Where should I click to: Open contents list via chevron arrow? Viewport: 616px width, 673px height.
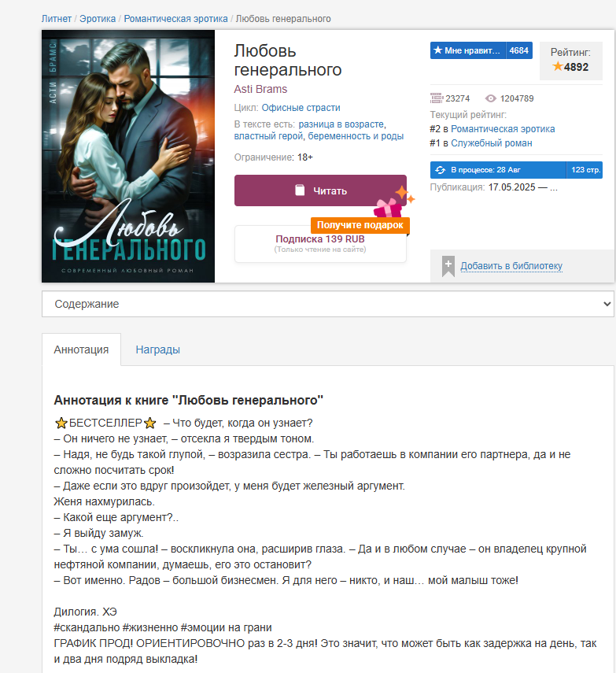tap(607, 304)
